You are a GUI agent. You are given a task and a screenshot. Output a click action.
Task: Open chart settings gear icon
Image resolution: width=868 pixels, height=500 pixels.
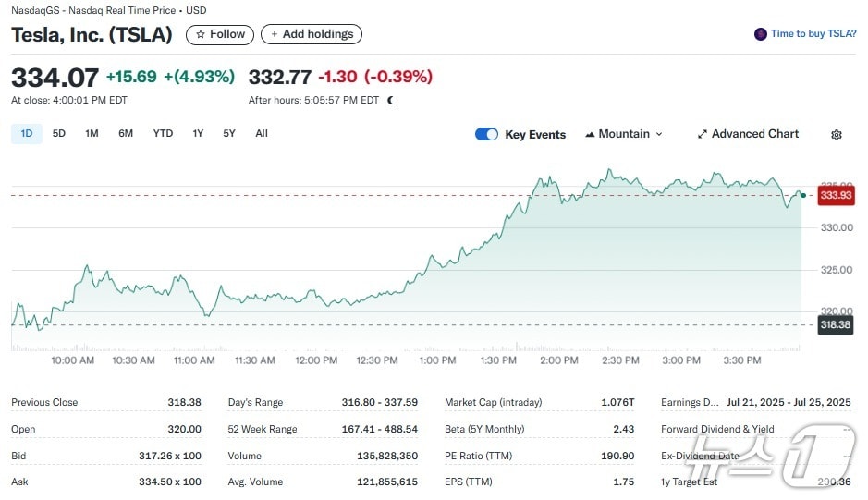point(837,135)
